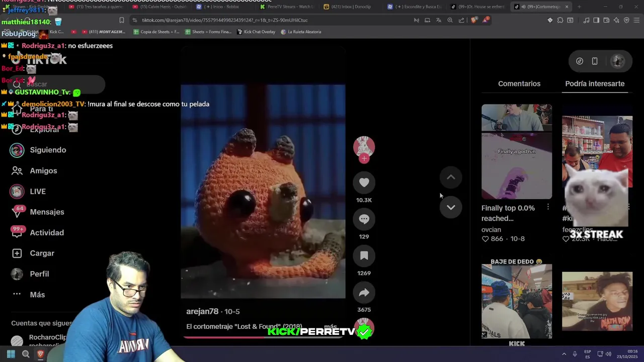Switch to the 'Inicio - Roblox' tab
The image size is (644, 362).
point(223,7)
